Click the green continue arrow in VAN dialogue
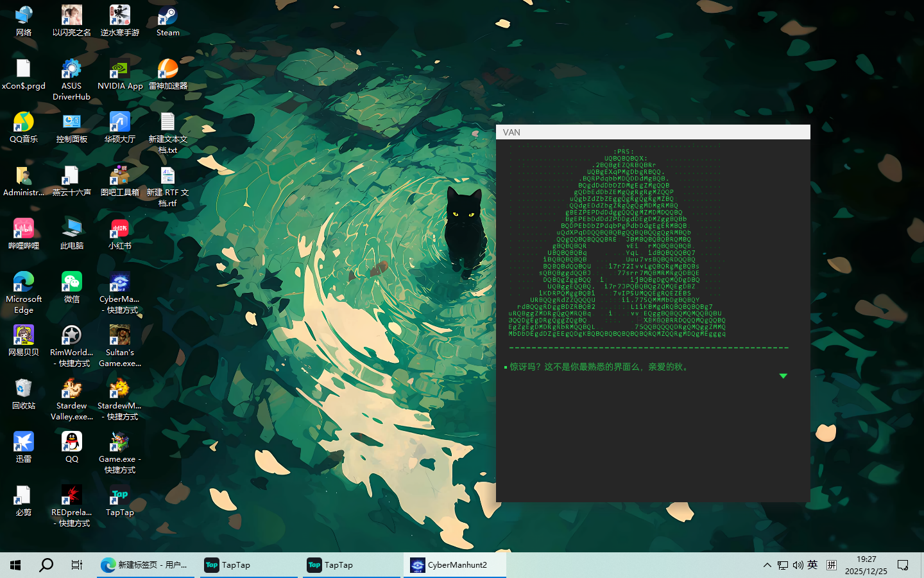This screenshot has height=578, width=924. (783, 376)
